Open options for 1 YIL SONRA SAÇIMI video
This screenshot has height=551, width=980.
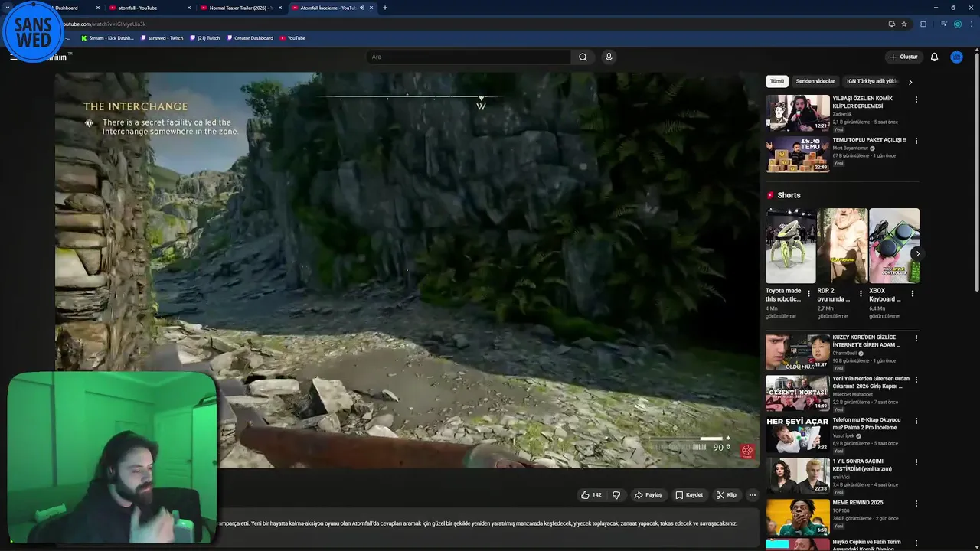[x=916, y=462]
